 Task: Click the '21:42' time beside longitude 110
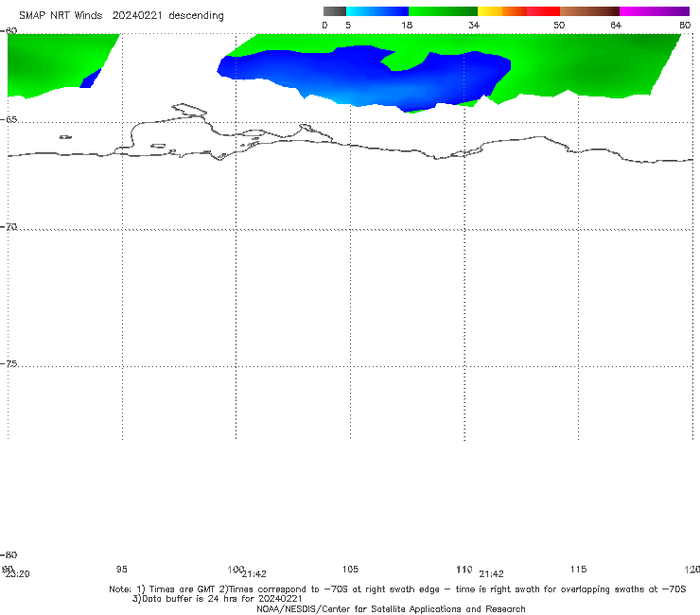(491, 574)
